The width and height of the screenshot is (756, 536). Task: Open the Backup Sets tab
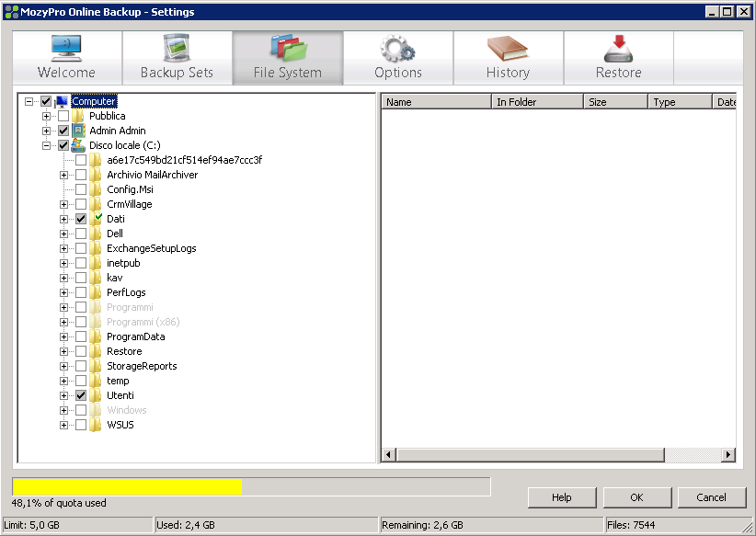[177, 58]
